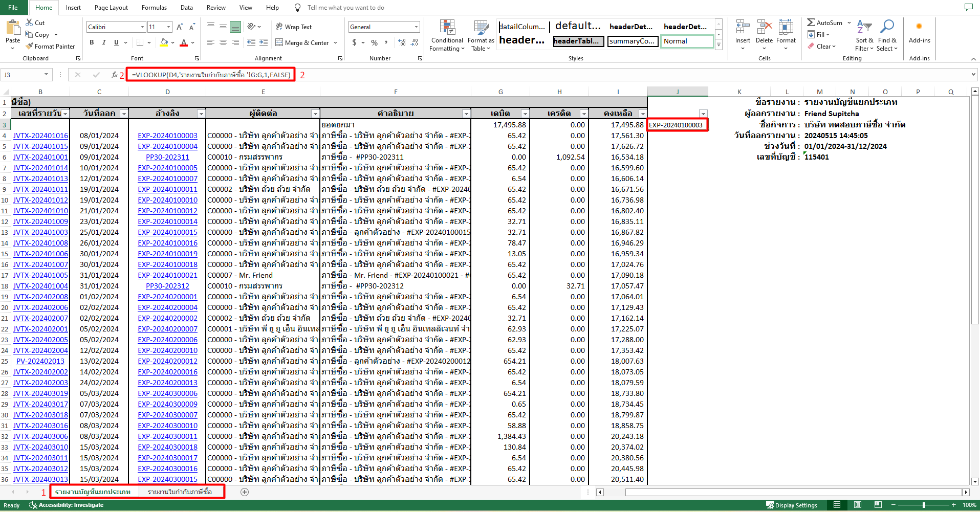
Task: Open the Merge & Center dropdown arrow
Action: point(336,42)
